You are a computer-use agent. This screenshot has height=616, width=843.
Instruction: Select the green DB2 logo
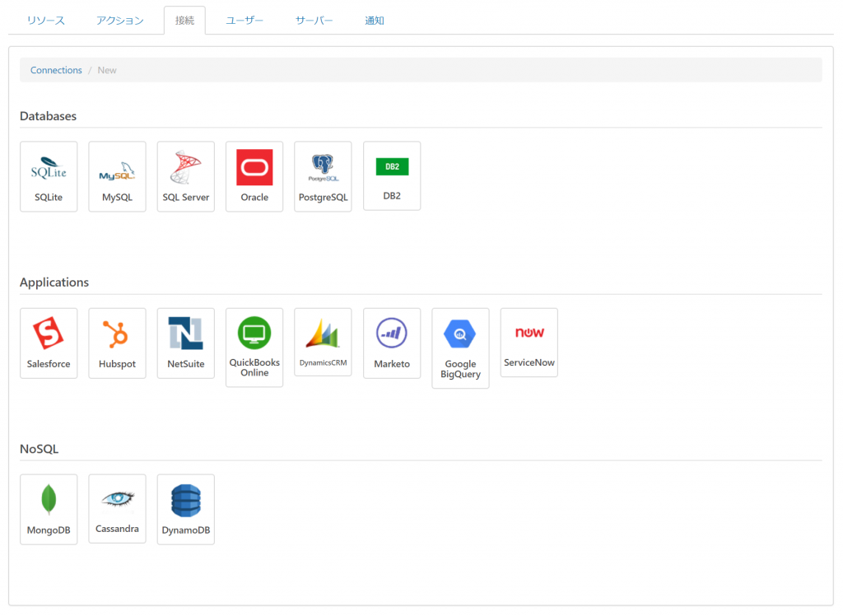click(x=392, y=167)
